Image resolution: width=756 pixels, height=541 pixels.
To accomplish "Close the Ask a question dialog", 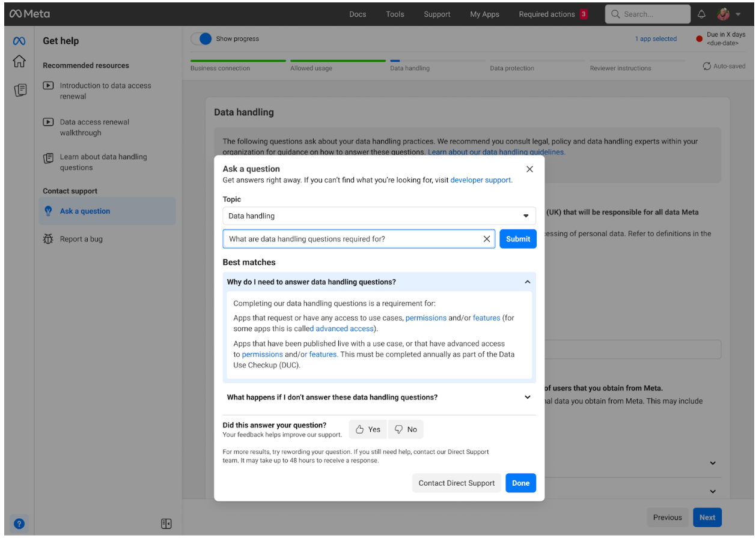I will tap(529, 169).
